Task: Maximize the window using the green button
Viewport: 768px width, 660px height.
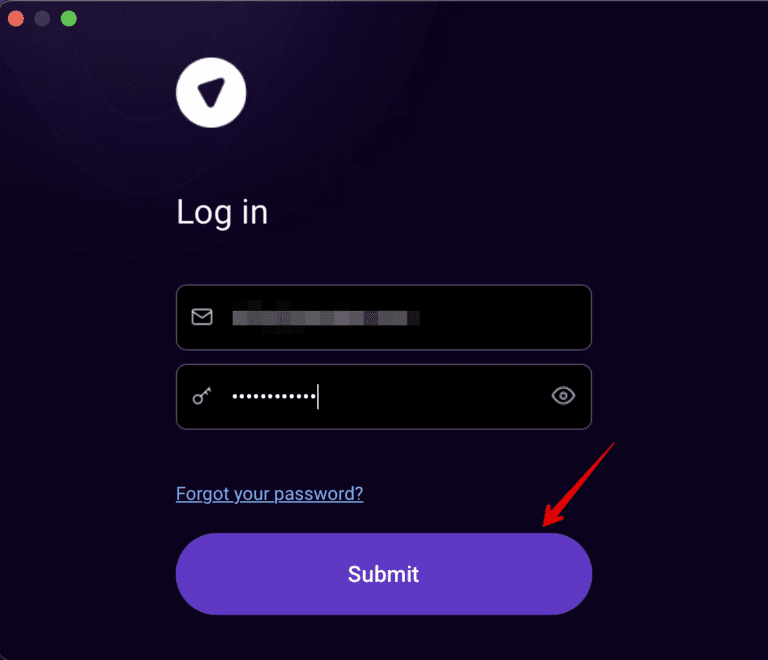Action: 68,18
